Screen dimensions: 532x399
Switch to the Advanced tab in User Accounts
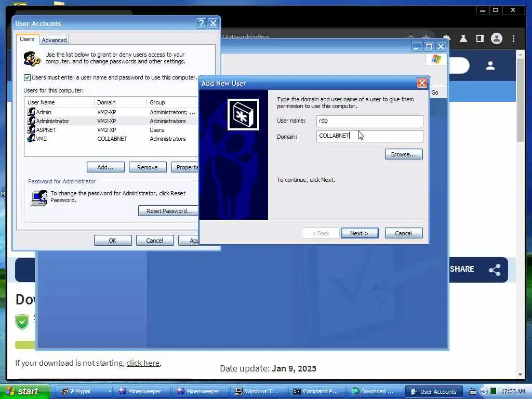(54, 40)
